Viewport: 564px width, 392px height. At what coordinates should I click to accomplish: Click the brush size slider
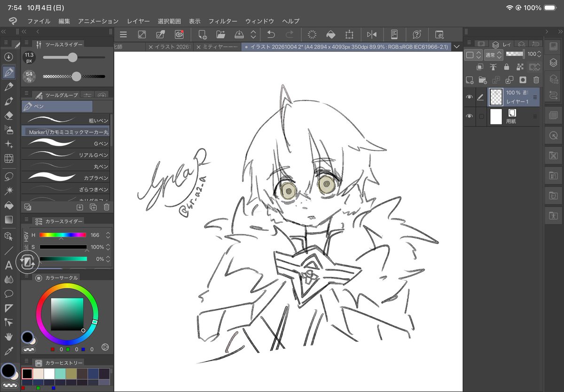(74, 57)
